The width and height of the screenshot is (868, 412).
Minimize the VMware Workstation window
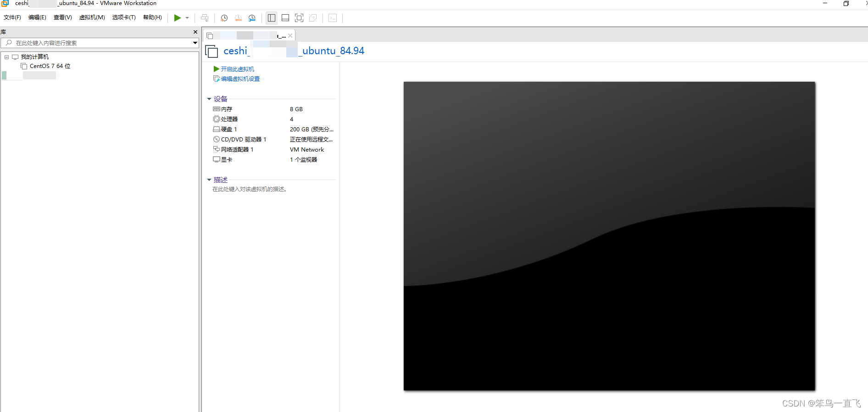click(825, 3)
